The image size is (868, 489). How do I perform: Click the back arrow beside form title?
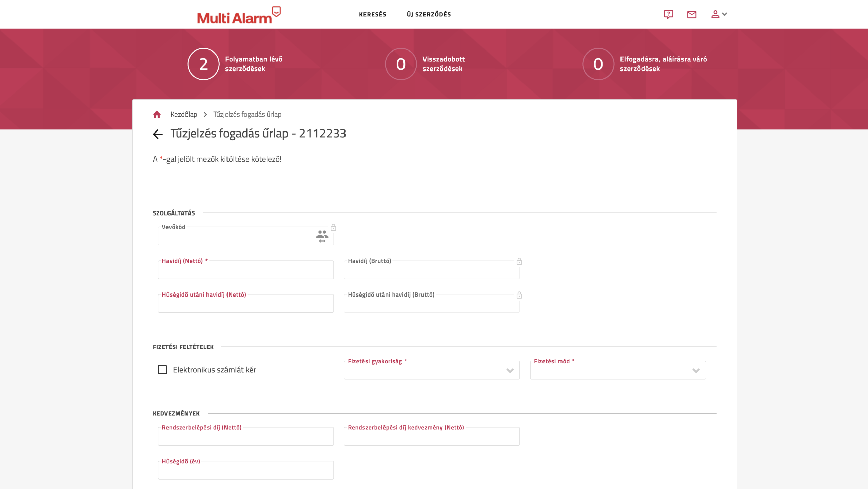click(158, 134)
